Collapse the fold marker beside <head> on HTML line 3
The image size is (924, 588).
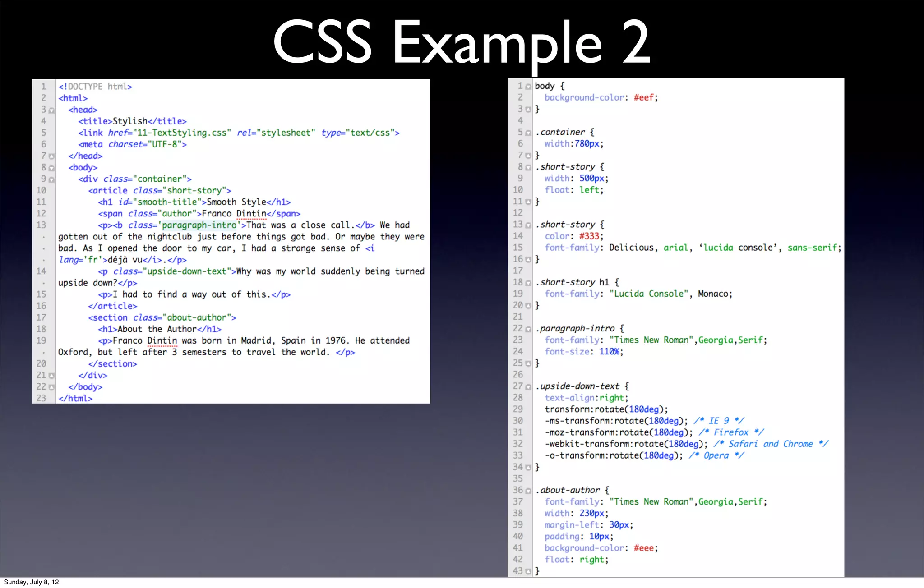(52, 110)
